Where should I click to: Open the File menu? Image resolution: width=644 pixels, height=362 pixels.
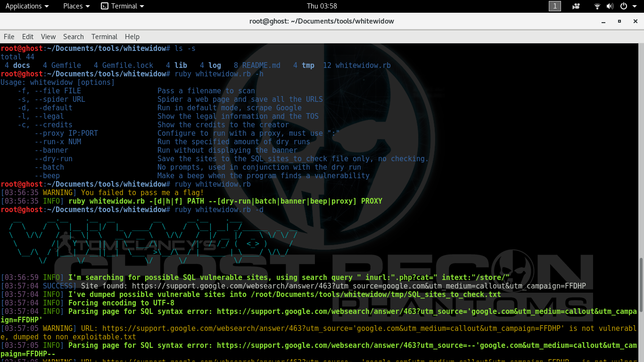(x=9, y=36)
